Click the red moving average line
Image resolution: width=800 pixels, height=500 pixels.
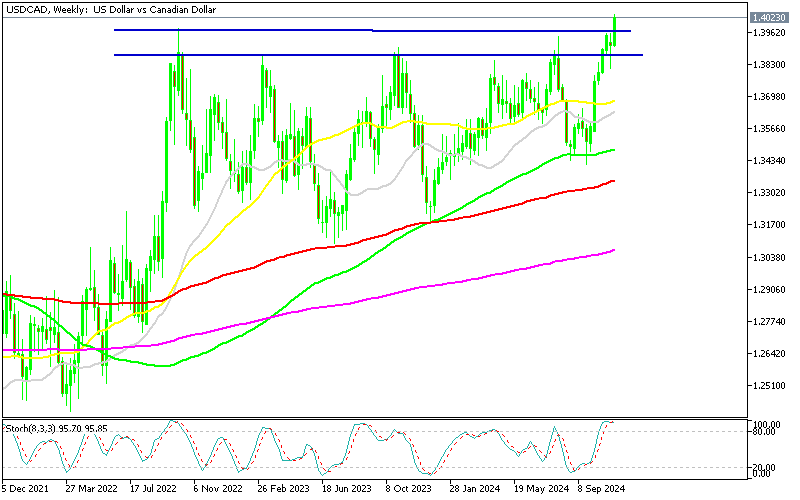pos(400,234)
